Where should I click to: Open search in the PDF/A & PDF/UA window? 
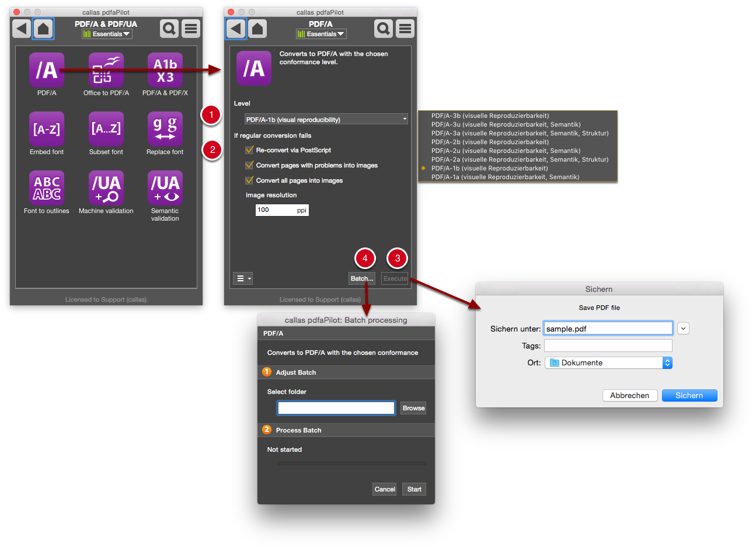click(169, 29)
